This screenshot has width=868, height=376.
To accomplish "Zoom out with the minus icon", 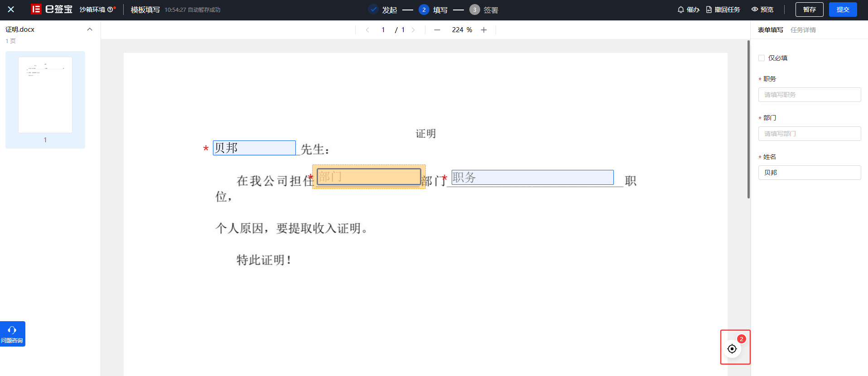I will pos(437,30).
